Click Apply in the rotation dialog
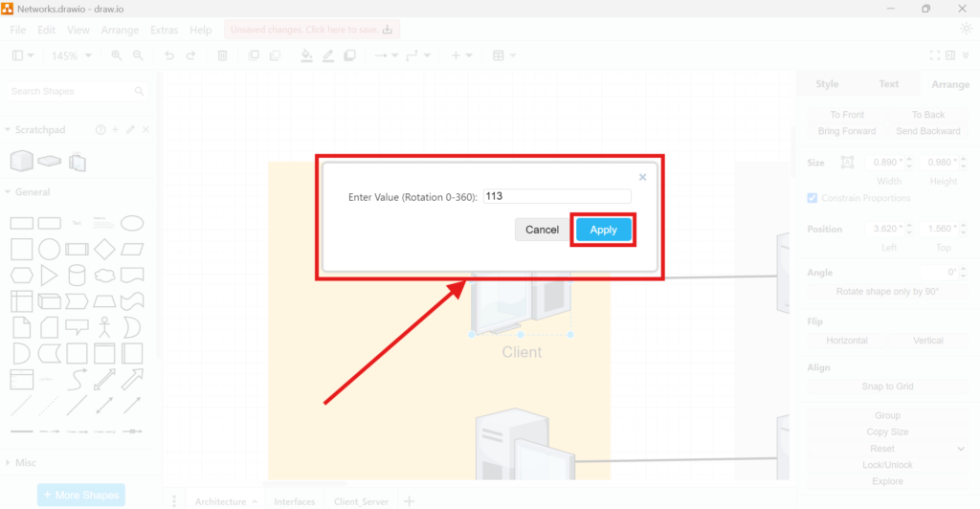 (603, 230)
